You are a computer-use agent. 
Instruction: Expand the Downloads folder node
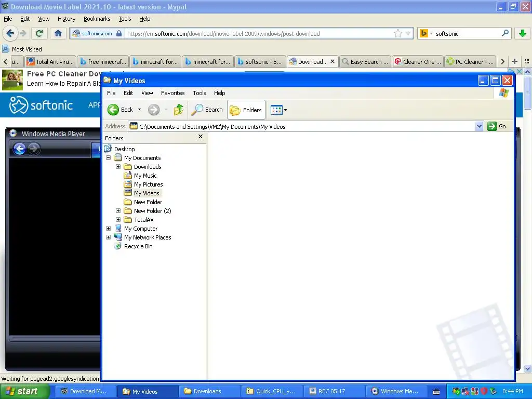[118, 167]
